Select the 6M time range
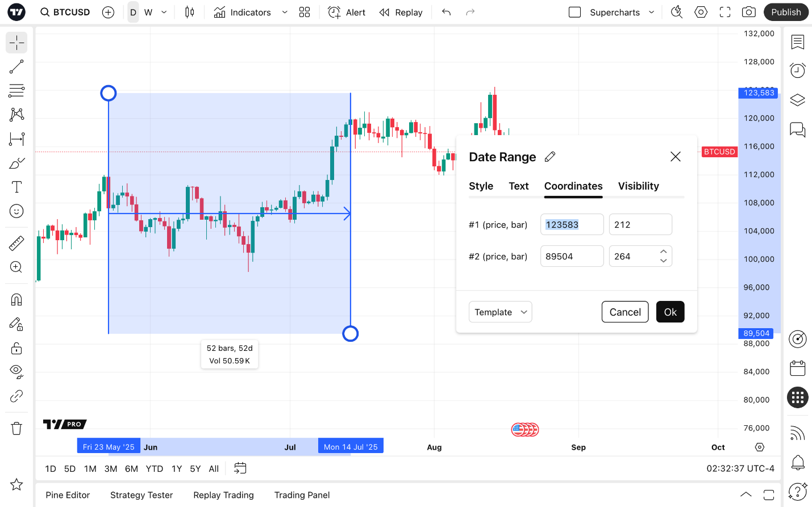The height and width of the screenshot is (507, 812). (131, 468)
